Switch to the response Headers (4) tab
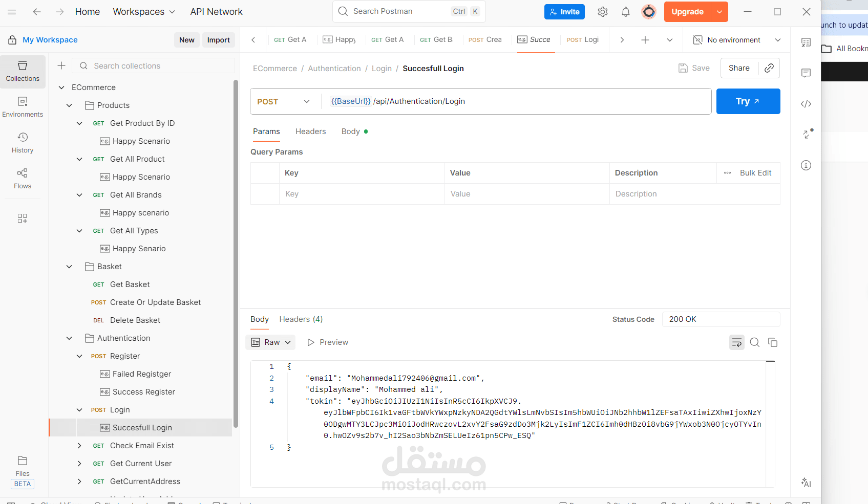Screen dimensions: 868x504 (x=301, y=319)
